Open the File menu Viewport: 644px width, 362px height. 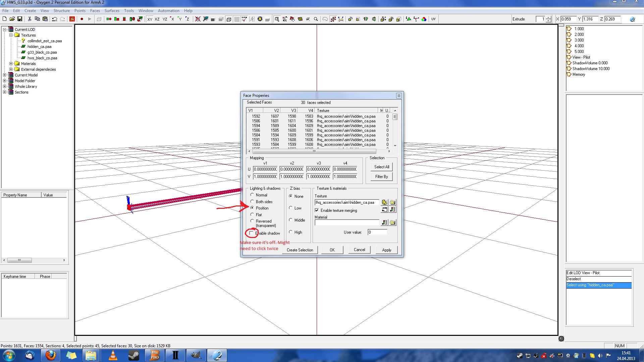coord(5,11)
